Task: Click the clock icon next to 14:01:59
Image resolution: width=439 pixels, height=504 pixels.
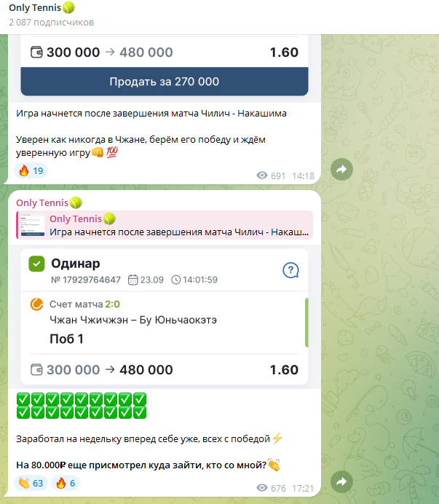Action: (175, 280)
